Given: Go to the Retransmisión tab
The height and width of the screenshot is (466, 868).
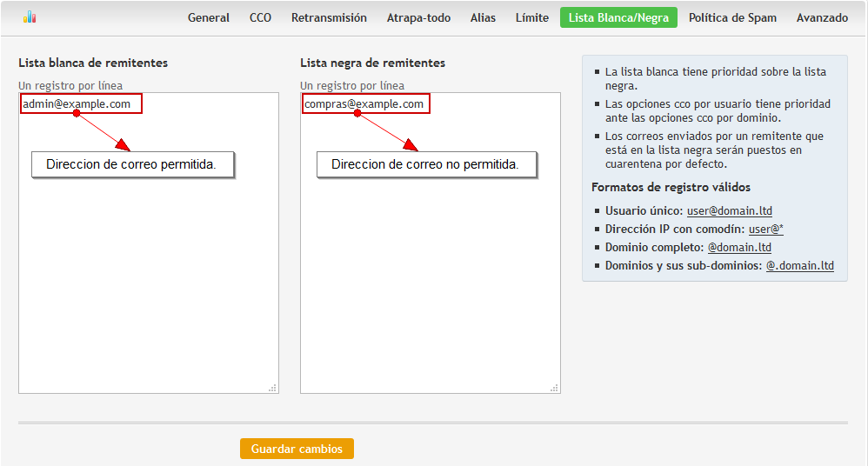Looking at the screenshot, I should click(x=329, y=17).
